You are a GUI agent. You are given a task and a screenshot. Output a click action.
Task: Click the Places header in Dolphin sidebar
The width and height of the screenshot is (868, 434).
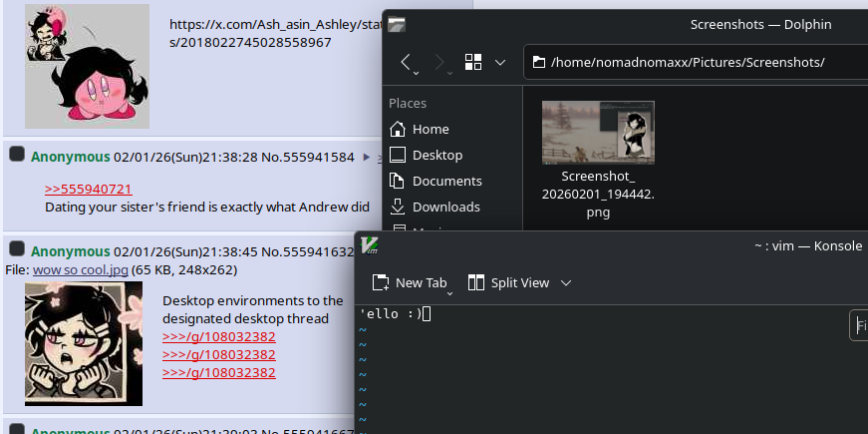[408, 103]
